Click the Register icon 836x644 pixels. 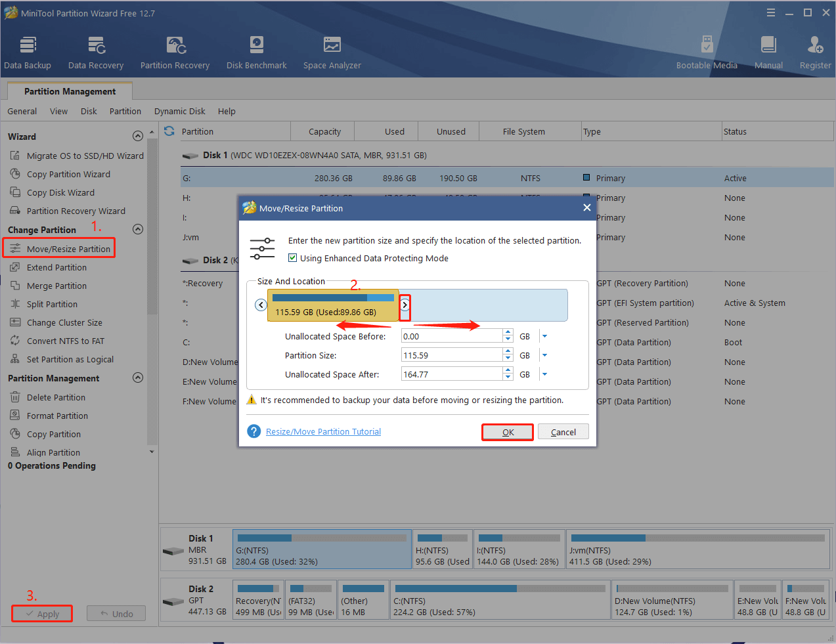point(815,45)
